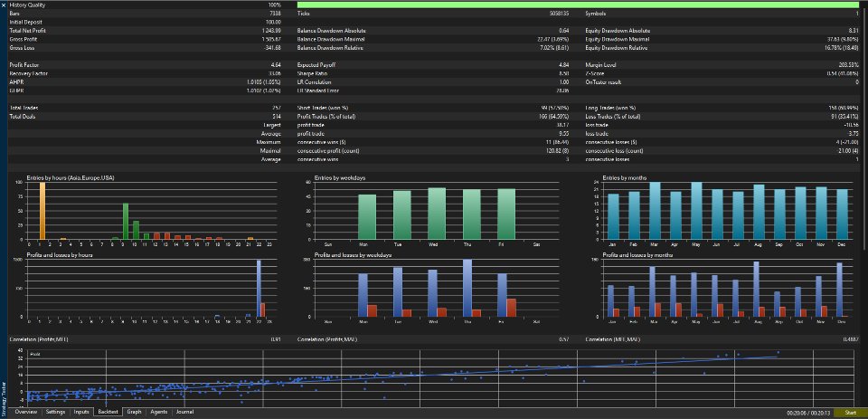Click the 1 243.99 Total Net Profit value

pos(271,31)
